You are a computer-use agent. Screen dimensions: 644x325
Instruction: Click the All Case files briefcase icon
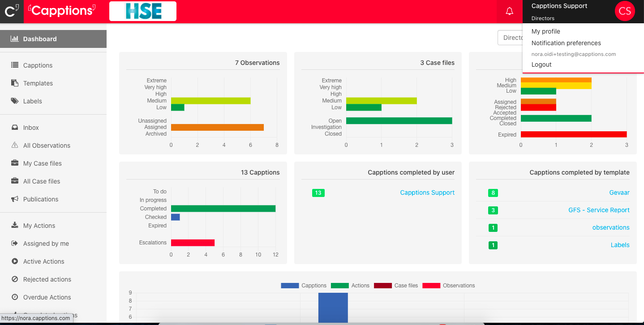pos(15,181)
